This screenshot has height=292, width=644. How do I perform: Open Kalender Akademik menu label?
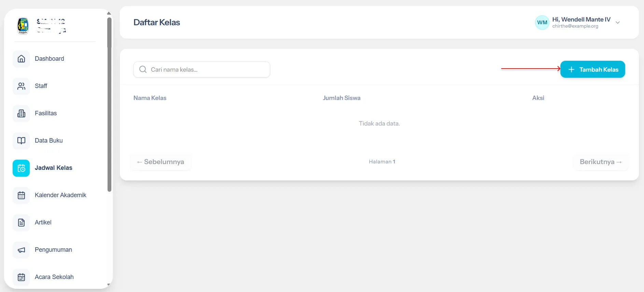(60, 195)
